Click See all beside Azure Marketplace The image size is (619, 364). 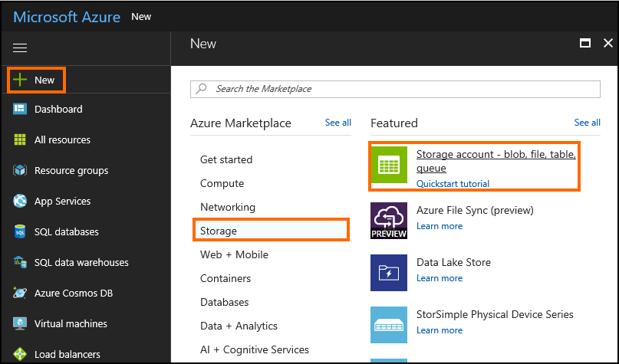337,123
